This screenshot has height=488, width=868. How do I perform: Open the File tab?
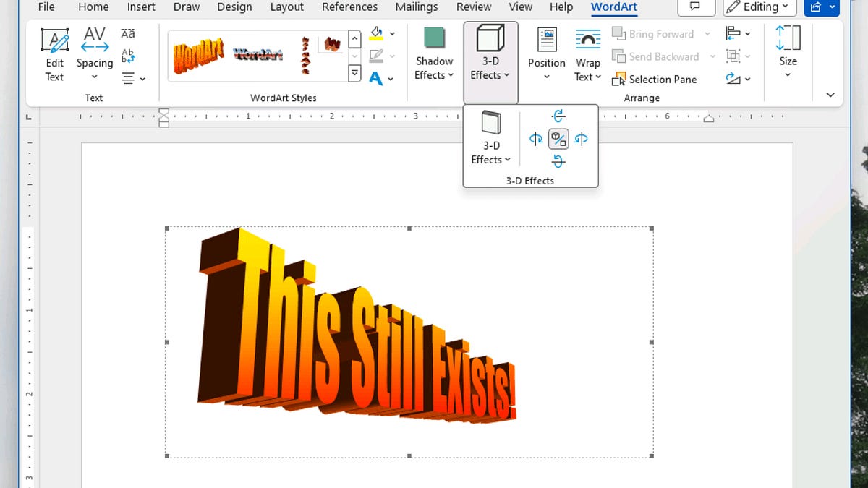46,7
